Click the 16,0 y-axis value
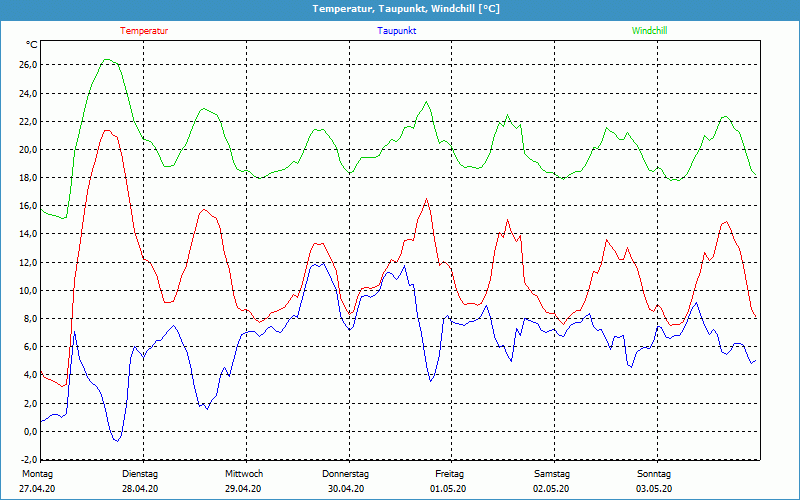 tap(29, 206)
